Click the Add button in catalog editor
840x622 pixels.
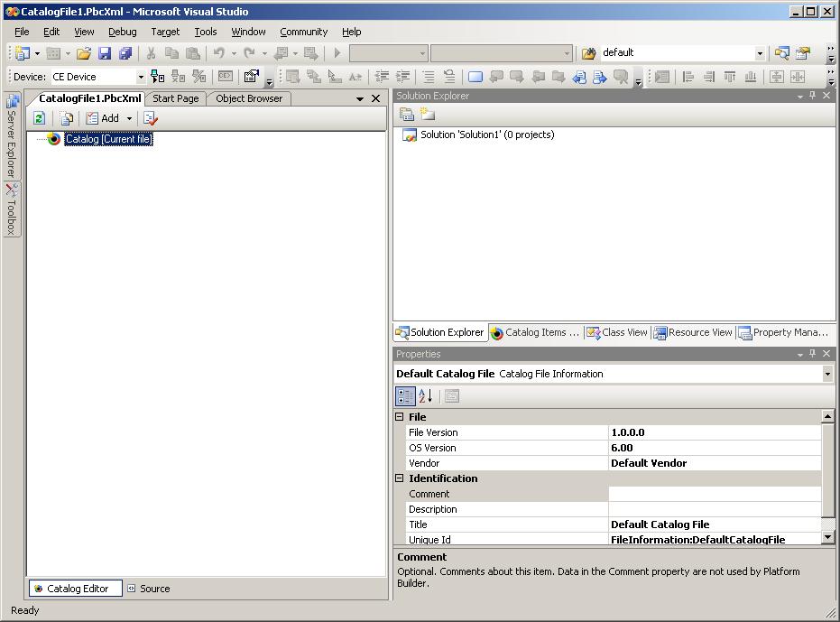click(x=103, y=118)
